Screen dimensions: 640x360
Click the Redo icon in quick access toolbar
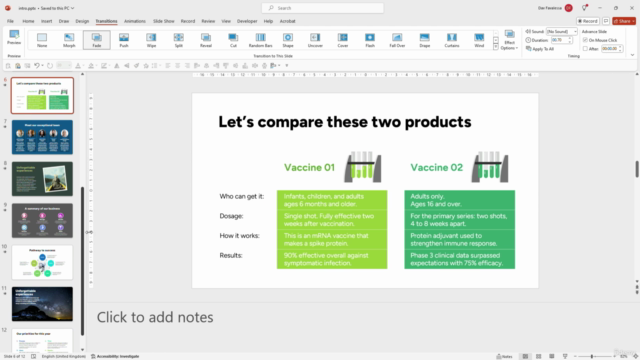(x=50, y=65)
